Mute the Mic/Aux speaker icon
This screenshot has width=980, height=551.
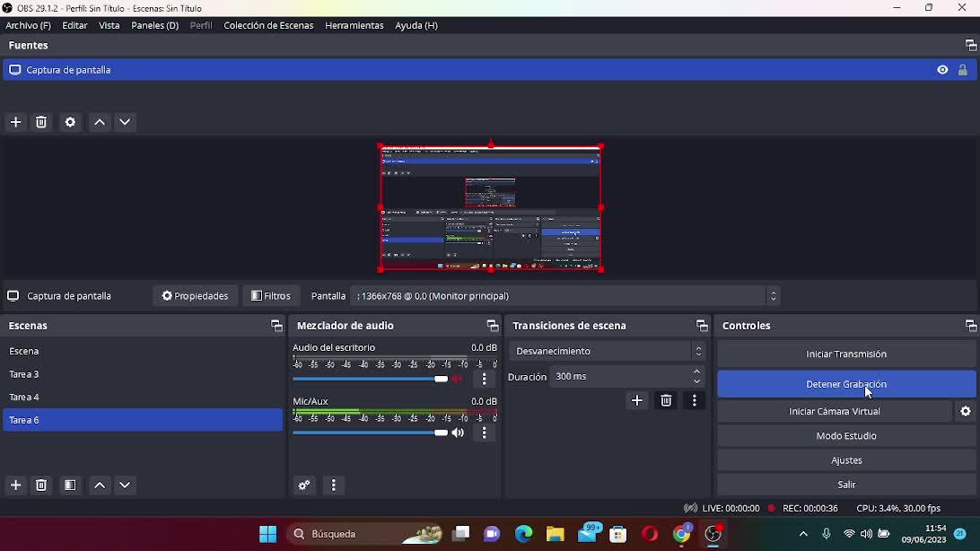[x=458, y=433]
